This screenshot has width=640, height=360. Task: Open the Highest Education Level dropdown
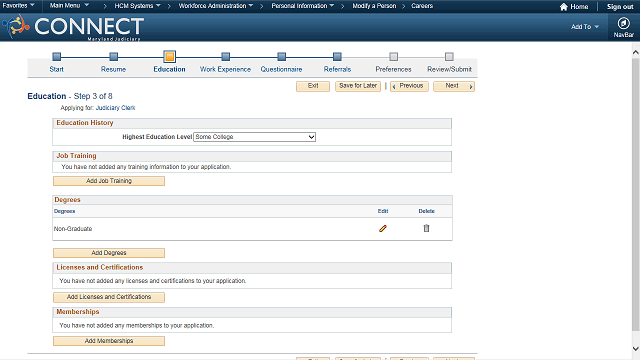254,137
